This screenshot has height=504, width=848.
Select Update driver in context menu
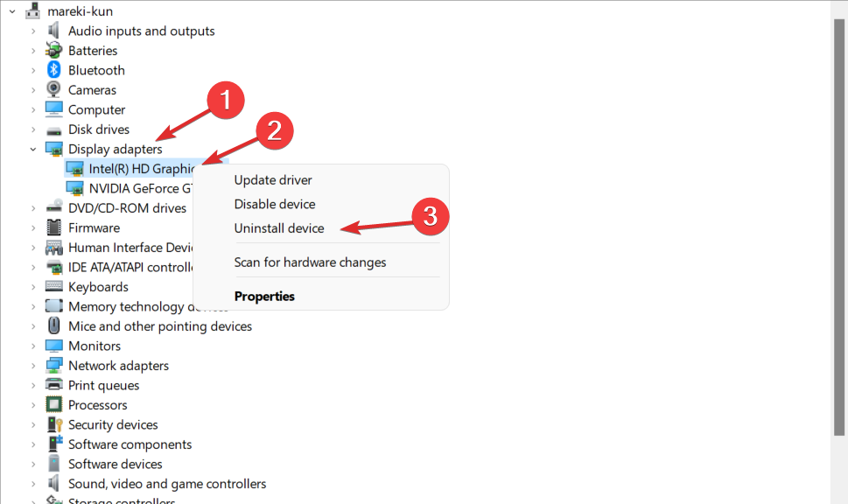click(273, 180)
